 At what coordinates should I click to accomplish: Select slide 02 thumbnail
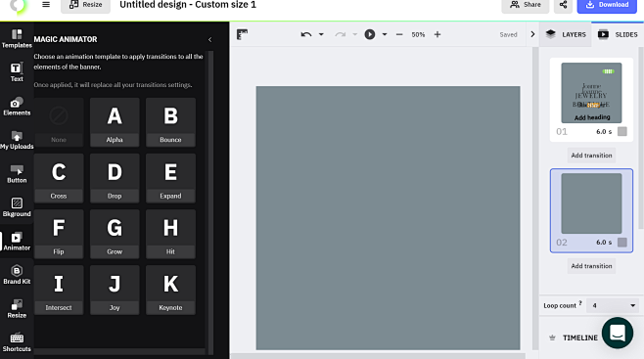(591, 203)
